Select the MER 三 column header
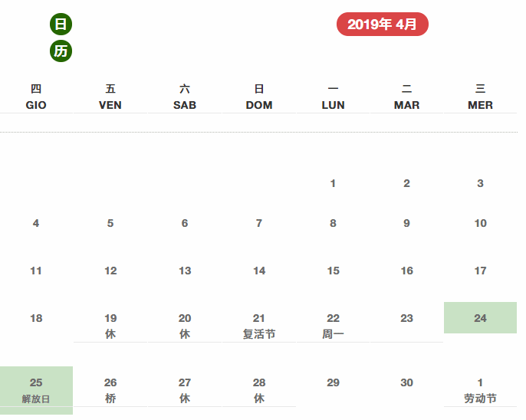This screenshot has width=526, height=420. [480, 97]
